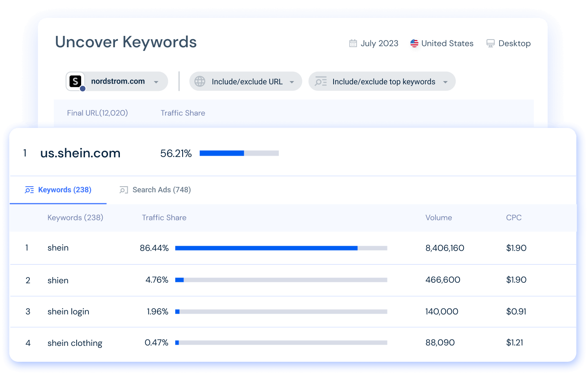This screenshot has width=588, height=374.
Task: Click the July 2023 date selector
Action: click(x=379, y=43)
